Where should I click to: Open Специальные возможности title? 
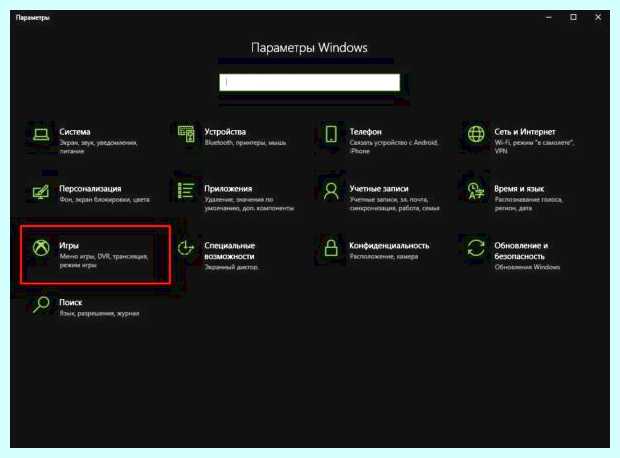tap(230, 251)
